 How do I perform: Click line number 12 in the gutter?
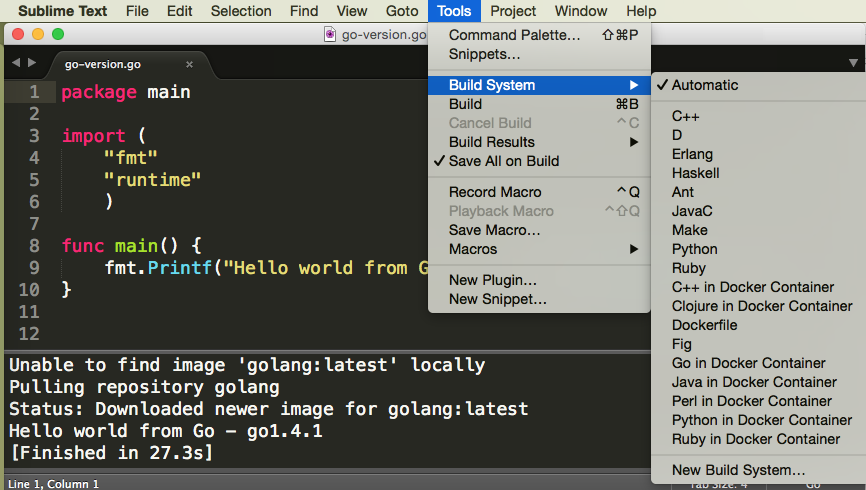click(x=29, y=334)
